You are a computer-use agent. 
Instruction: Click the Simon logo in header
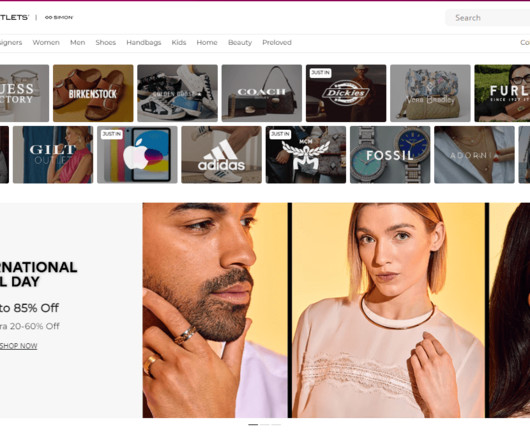click(59, 18)
